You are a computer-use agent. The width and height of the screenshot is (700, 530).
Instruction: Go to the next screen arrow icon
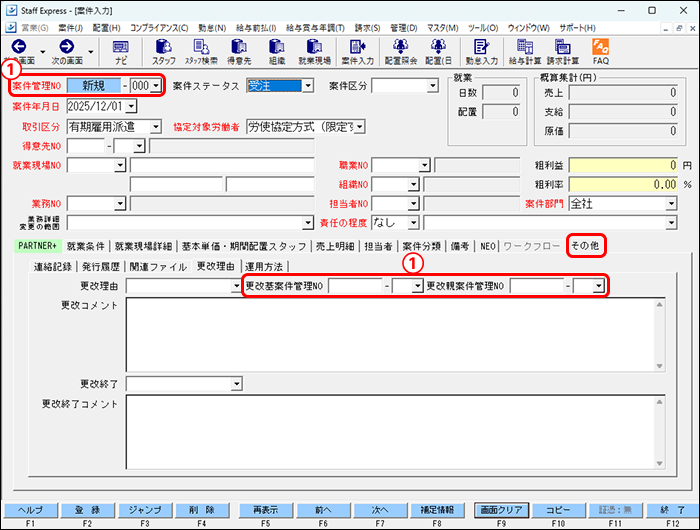[67, 46]
